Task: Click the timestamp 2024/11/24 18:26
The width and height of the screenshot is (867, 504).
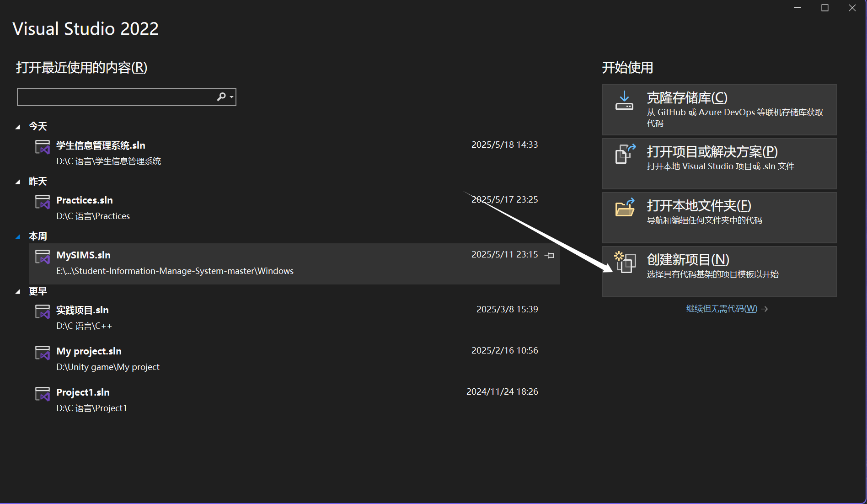Action: tap(502, 391)
